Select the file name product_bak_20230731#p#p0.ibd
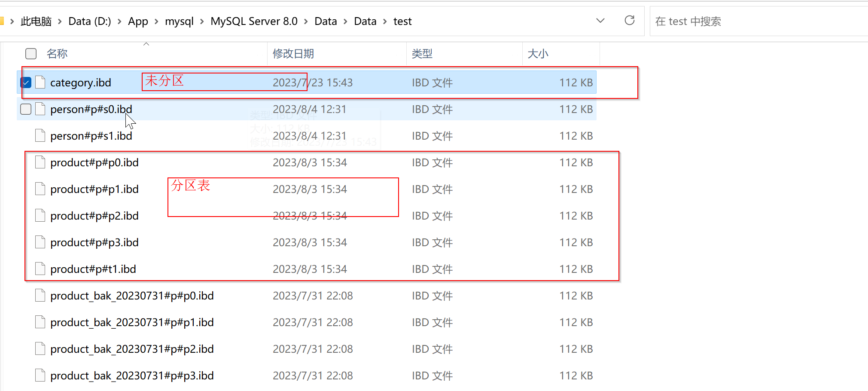Viewport: 868px width, 391px height. tap(132, 296)
